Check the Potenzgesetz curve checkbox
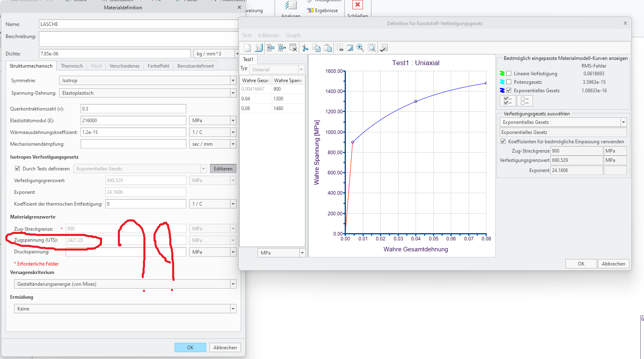Screen dimensions: 644x359 [509, 82]
